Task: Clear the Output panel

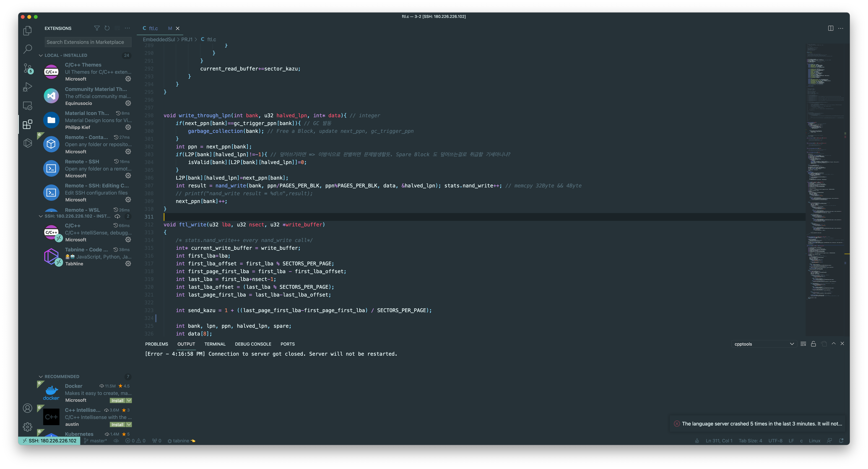Action: coord(803,344)
